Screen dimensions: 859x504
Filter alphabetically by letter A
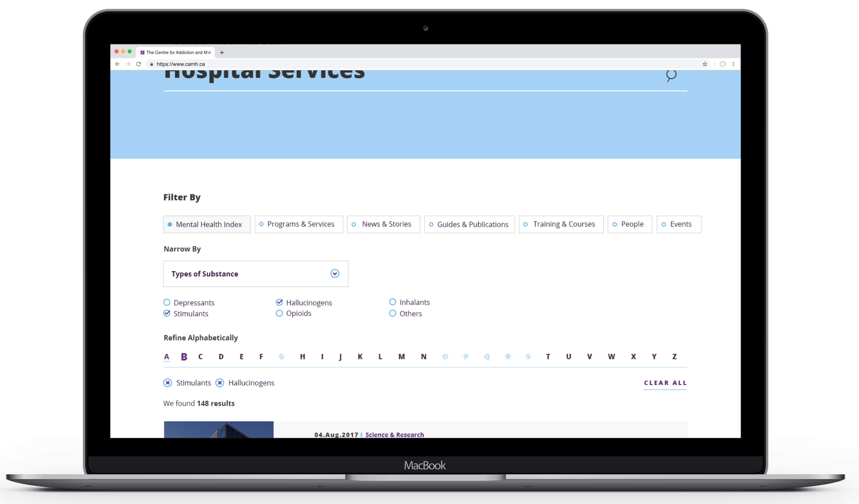[x=167, y=357]
